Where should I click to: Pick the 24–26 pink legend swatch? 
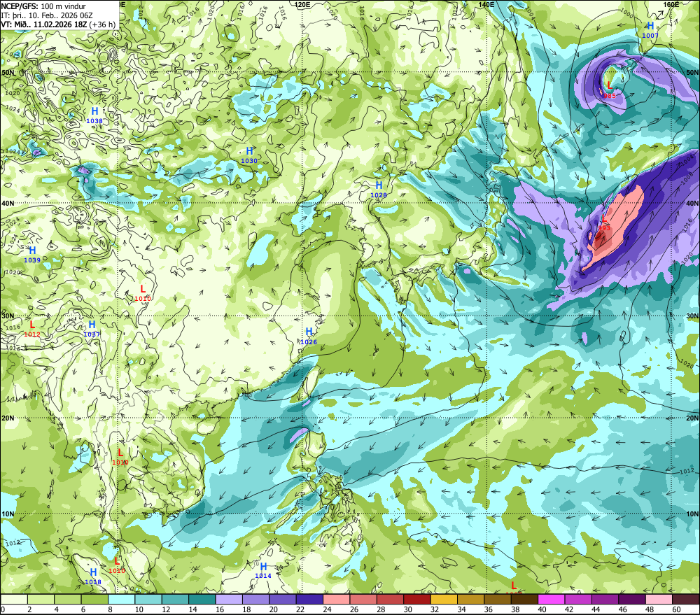click(336, 599)
